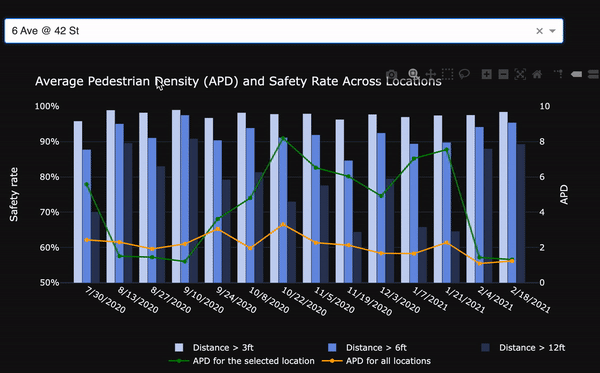
Task: Zoom out with minus icon
Action: 503,74
